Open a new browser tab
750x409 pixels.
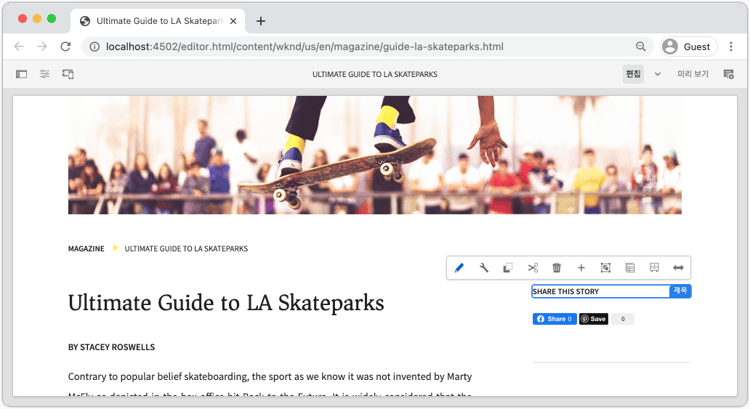click(261, 21)
